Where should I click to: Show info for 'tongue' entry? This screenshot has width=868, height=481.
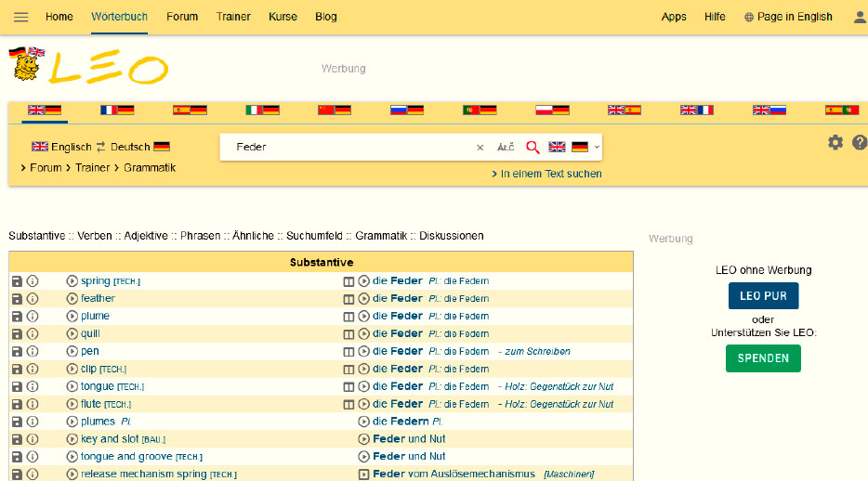pyautogui.click(x=33, y=386)
